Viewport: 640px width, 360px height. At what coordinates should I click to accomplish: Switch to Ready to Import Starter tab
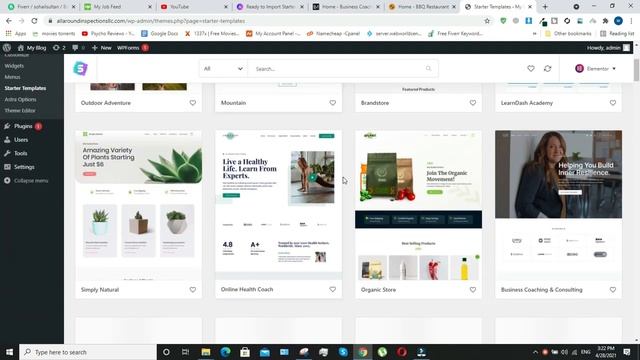(x=270, y=7)
